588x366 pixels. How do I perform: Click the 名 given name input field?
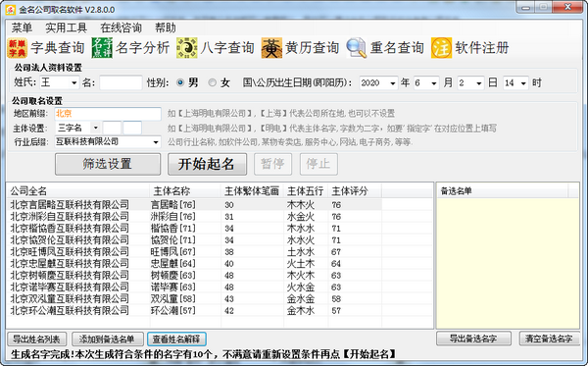click(x=121, y=83)
